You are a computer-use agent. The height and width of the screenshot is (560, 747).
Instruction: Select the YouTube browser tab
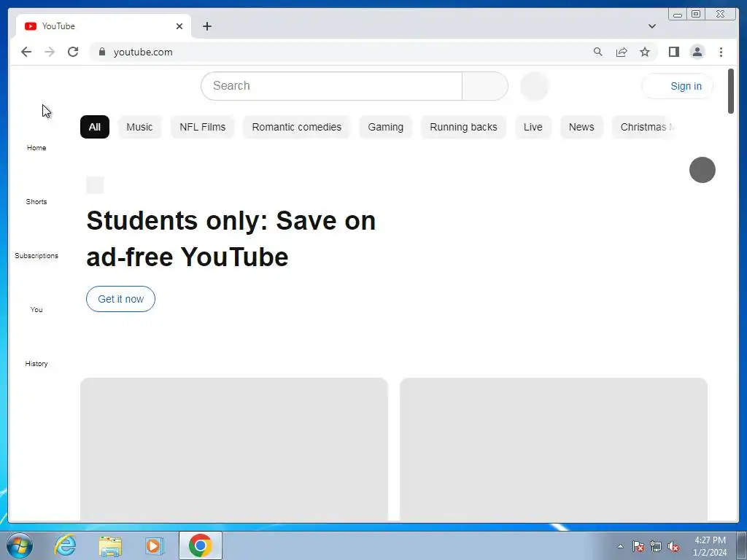104,26
